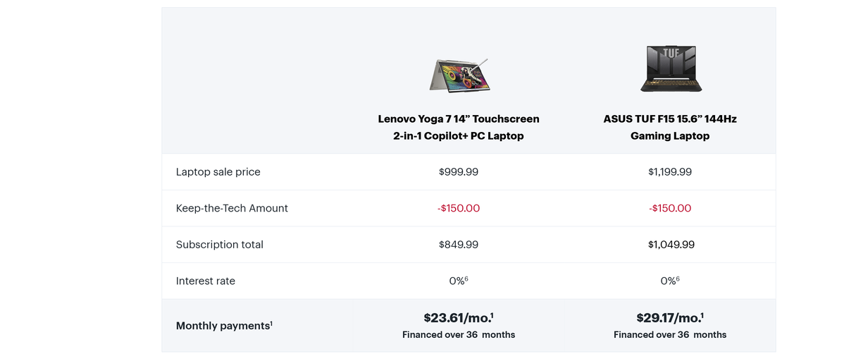868x359 pixels.
Task: Click the ASUS 0% interest rate footnote
Action: [x=678, y=279]
